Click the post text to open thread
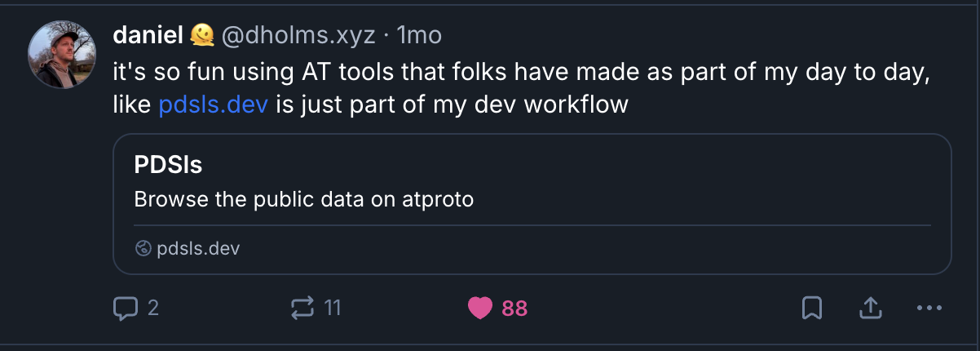This screenshot has height=351, width=980. (x=522, y=71)
